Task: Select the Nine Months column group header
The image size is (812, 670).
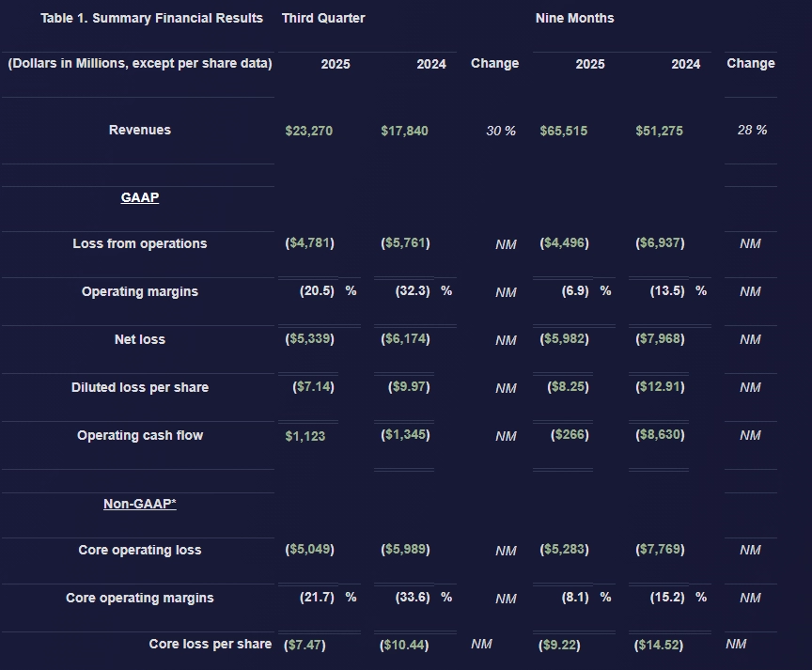Action: (x=575, y=19)
